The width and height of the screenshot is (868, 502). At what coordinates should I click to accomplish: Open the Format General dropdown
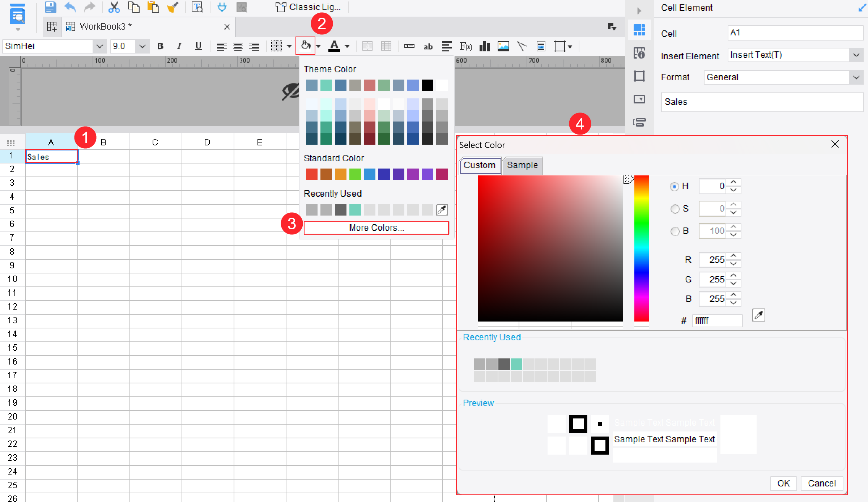tap(856, 77)
